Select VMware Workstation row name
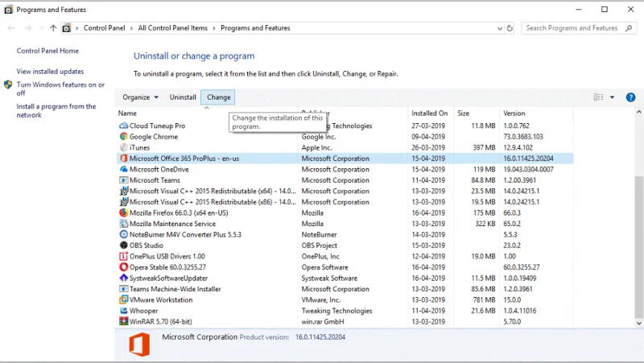Image resolution: width=644 pixels, height=363 pixels. (161, 299)
